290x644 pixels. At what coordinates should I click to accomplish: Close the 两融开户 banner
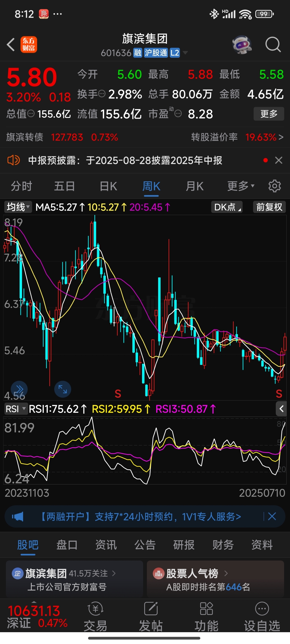(272, 516)
